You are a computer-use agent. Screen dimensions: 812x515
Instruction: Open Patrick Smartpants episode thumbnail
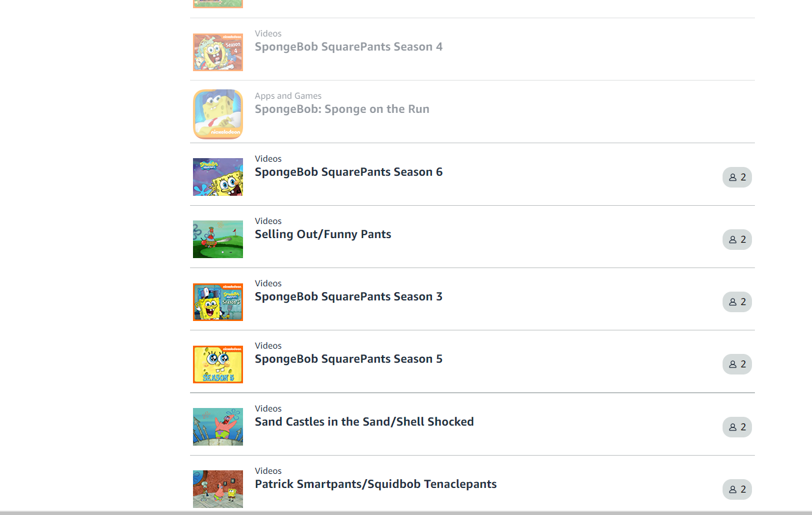point(218,489)
